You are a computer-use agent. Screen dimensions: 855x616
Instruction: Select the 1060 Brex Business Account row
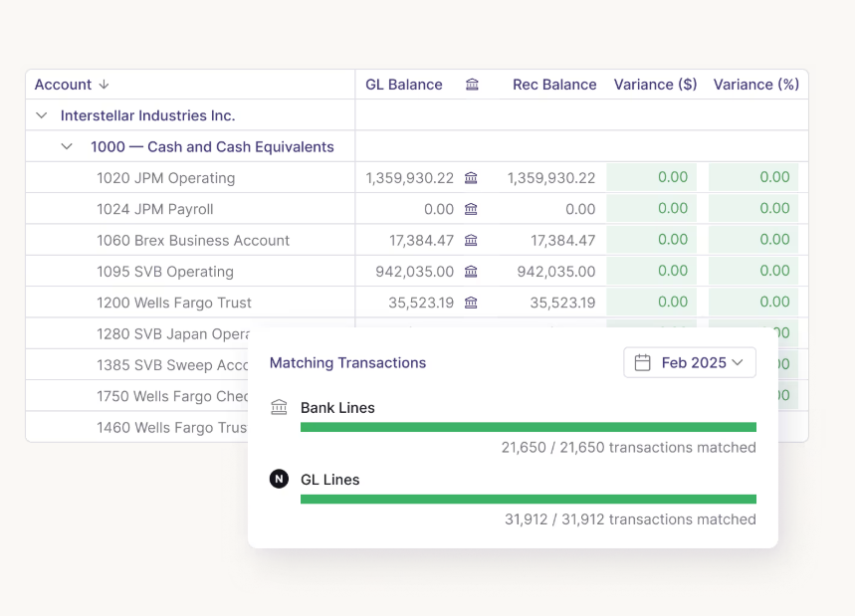point(192,240)
